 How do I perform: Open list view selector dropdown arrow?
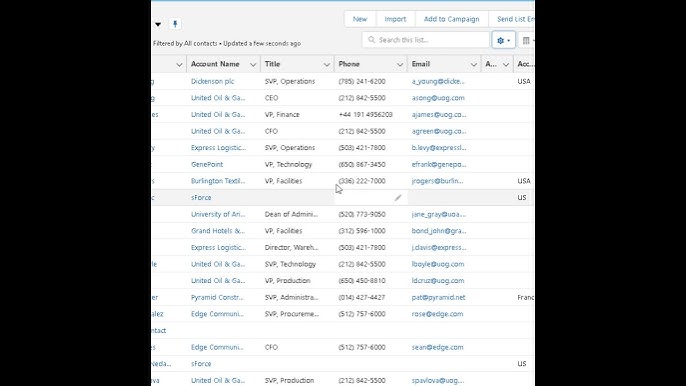(158, 24)
